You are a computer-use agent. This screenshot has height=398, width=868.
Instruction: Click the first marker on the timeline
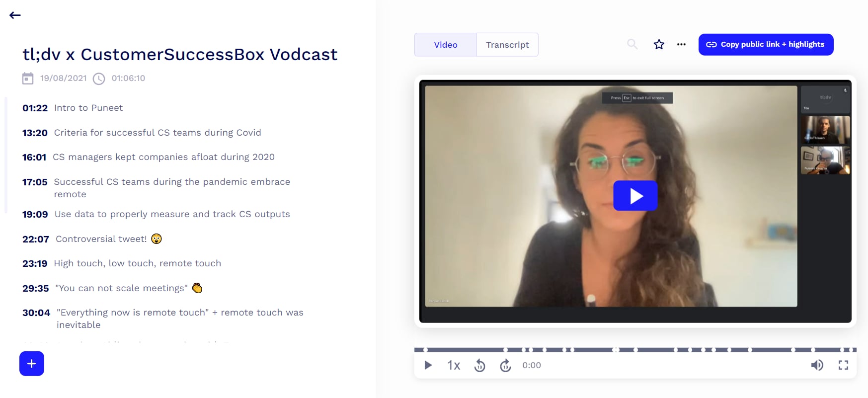[425, 350]
